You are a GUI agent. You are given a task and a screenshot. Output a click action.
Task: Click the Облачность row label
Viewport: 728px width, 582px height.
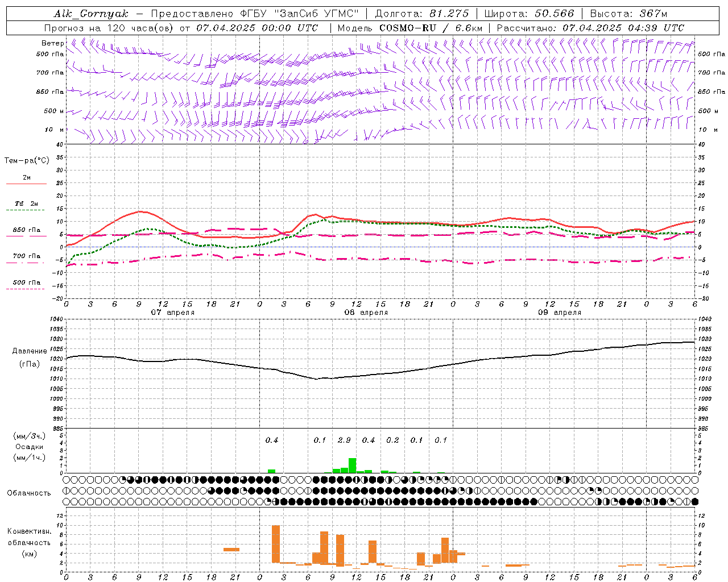point(29,493)
